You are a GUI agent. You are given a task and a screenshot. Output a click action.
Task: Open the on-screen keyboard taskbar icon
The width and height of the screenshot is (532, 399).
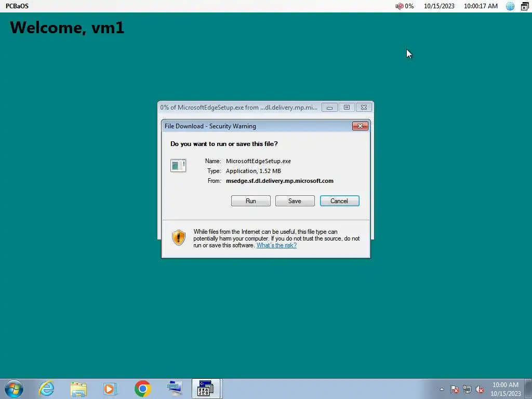point(175,389)
